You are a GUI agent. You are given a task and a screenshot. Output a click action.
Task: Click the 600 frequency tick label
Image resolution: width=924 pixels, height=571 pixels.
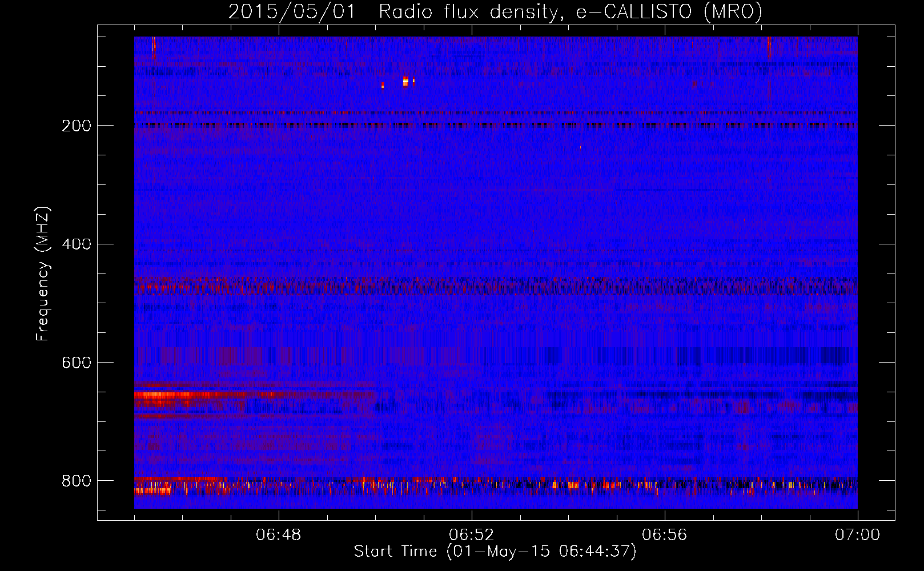point(77,363)
